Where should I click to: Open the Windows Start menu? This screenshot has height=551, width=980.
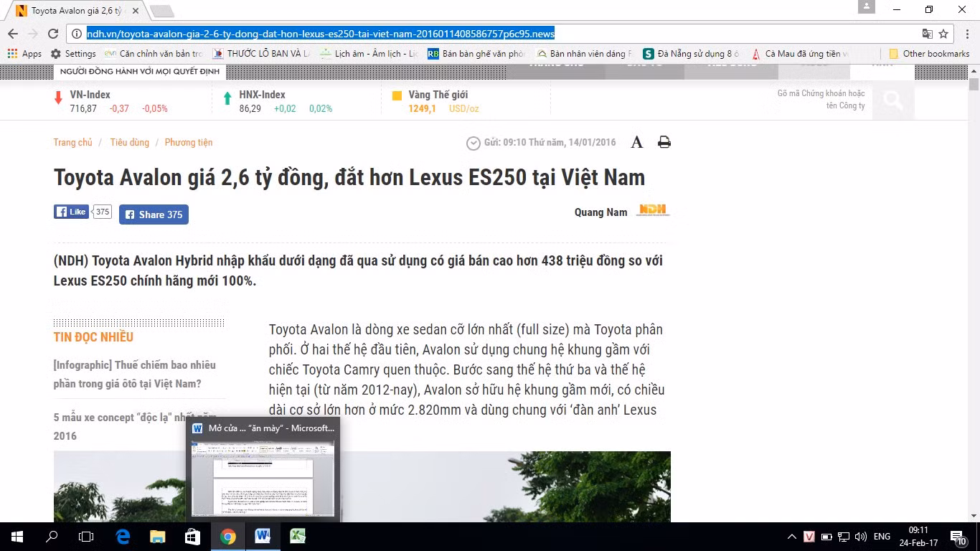click(x=17, y=537)
